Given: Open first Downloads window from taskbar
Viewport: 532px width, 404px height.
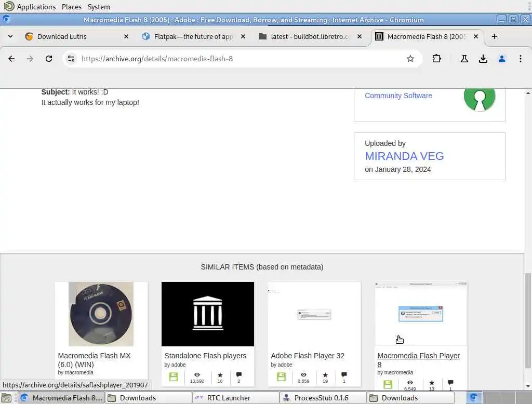Looking at the screenshot, I should [149, 398].
